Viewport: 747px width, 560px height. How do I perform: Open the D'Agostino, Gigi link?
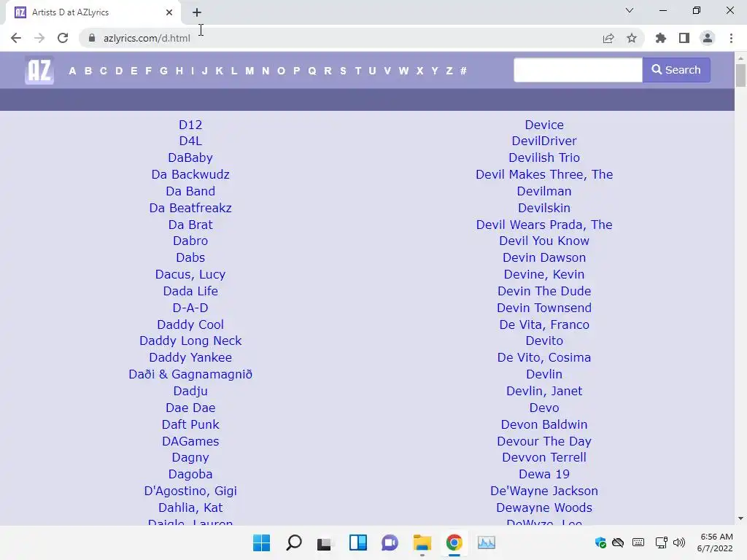pos(190,491)
